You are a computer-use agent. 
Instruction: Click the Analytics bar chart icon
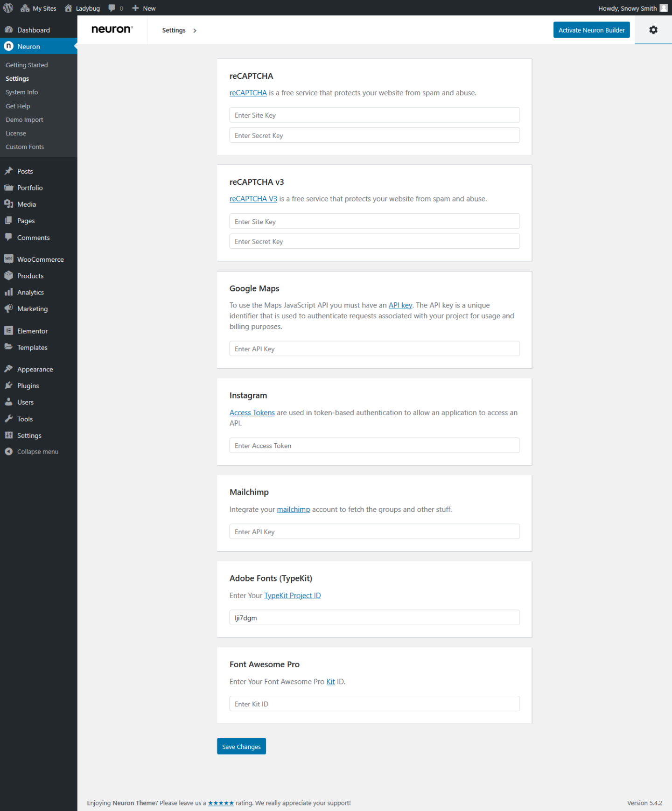coord(8,292)
